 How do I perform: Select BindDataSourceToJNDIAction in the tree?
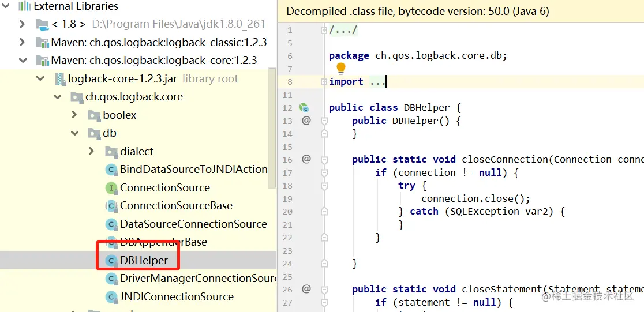pos(194,169)
